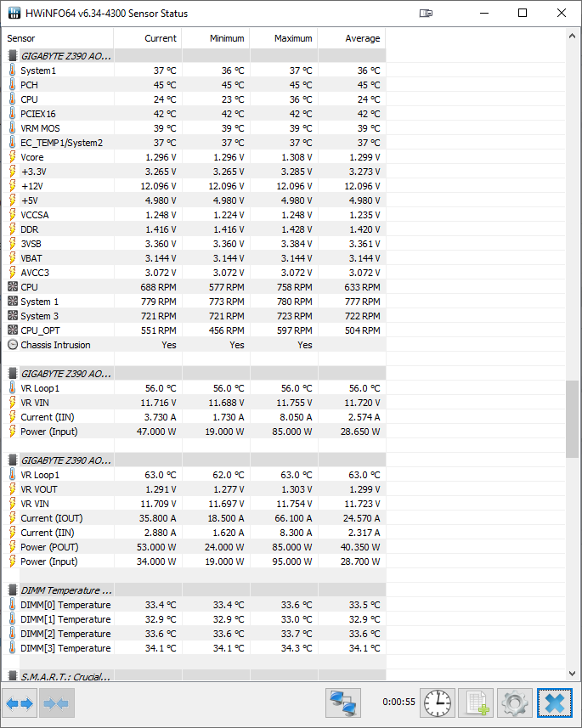Click the Current column header
Viewport: 582px width, 728px height.
tap(147, 38)
